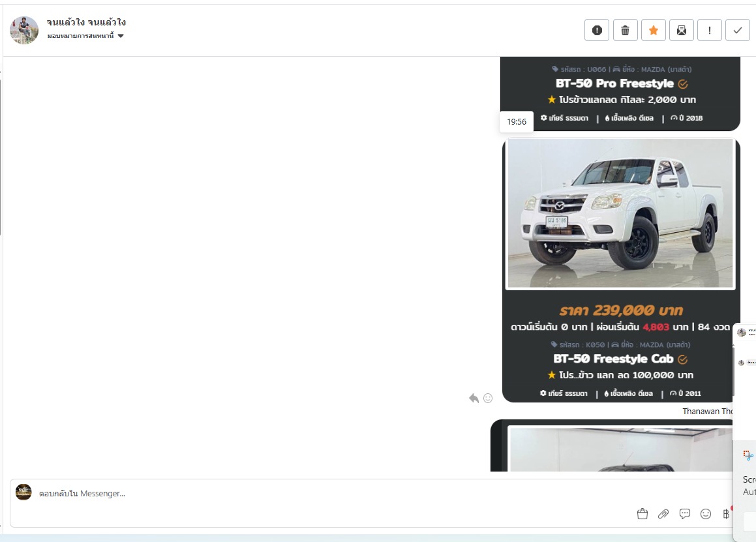Click contact name จนแล้วใจ จนแล้วใจ
This screenshot has height=542, width=756.
click(x=86, y=22)
